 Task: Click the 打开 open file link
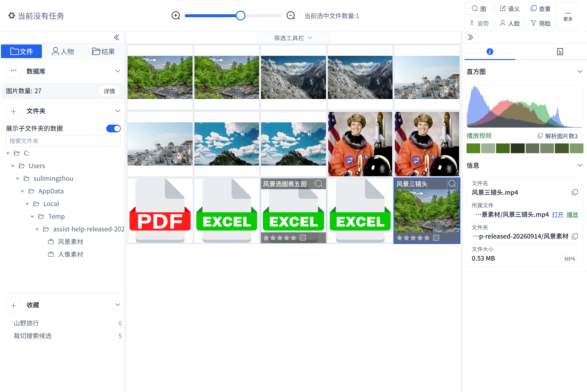click(x=558, y=214)
